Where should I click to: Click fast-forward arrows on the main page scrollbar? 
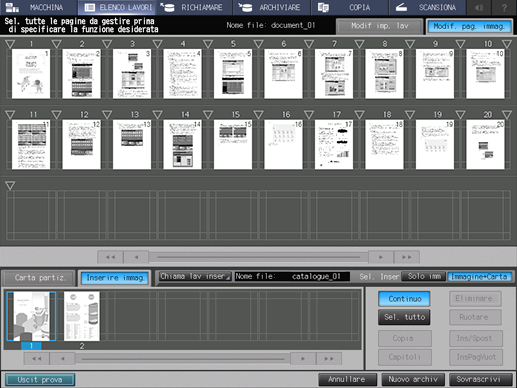406,257
